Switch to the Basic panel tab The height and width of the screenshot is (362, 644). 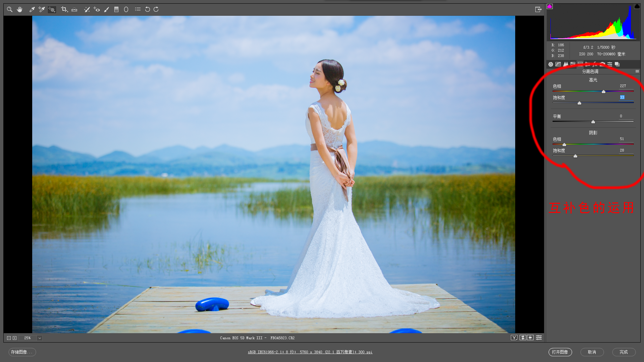click(551, 64)
